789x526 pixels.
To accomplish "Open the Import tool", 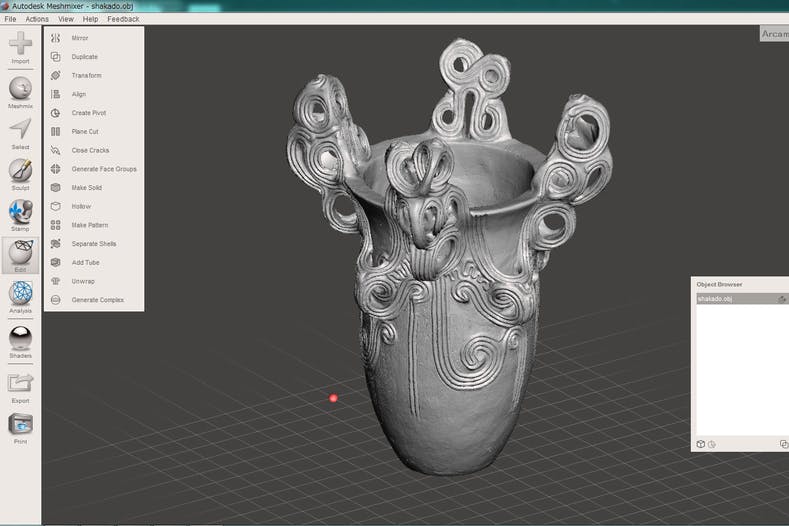I will (x=20, y=45).
